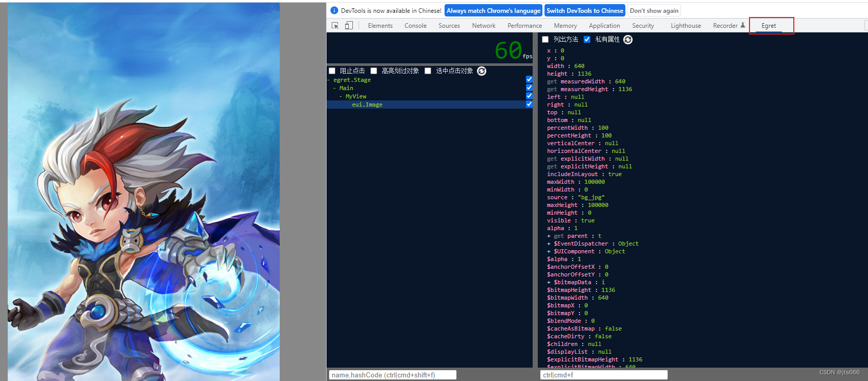Click the horizontalCenter : null property
Viewport: 868px width, 381px height.
[x=586, y=151]
